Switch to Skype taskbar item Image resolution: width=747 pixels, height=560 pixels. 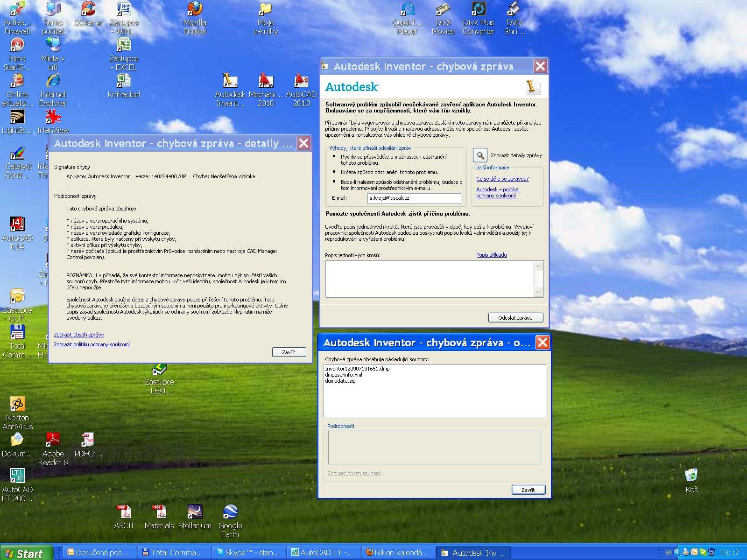coord(248,553)
